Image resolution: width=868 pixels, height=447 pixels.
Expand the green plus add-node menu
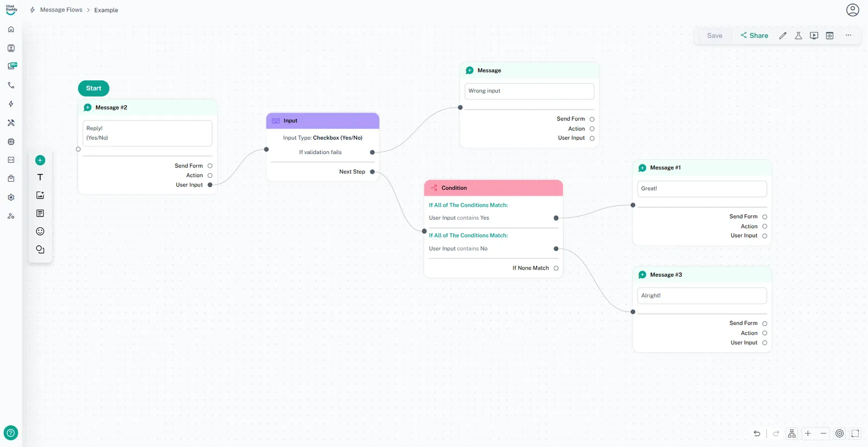point(40,161)
